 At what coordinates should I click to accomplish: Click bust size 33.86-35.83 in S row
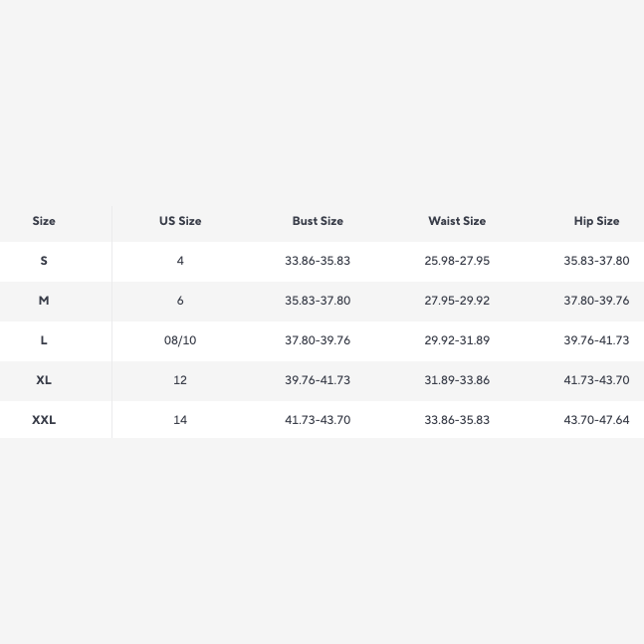pos(318,261)
